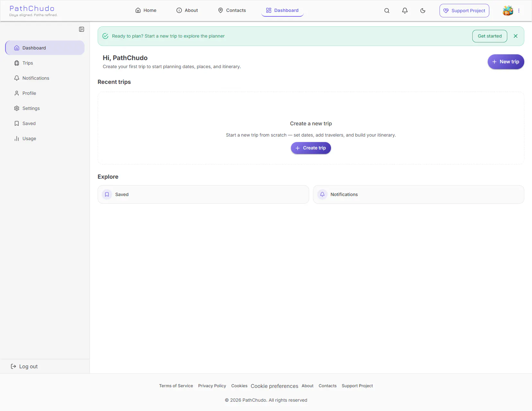Click the Support Project button in header
The width and height of the screenshot is (532, 411).
pos(464,11)
